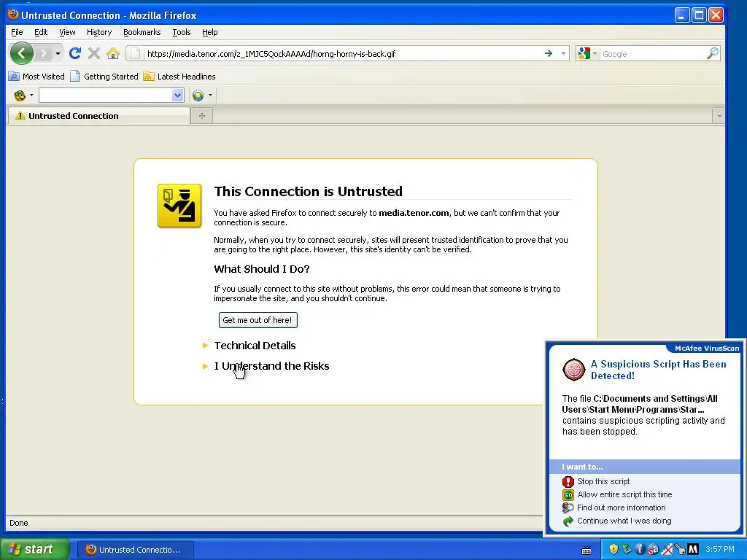The image size is (747, 560).
Task: Reload the current page
Action: click(x=75, y=53)
